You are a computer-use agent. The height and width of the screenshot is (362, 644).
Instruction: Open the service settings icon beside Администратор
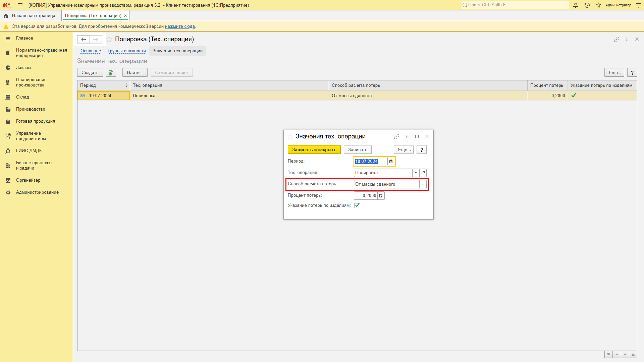(638, 5)
